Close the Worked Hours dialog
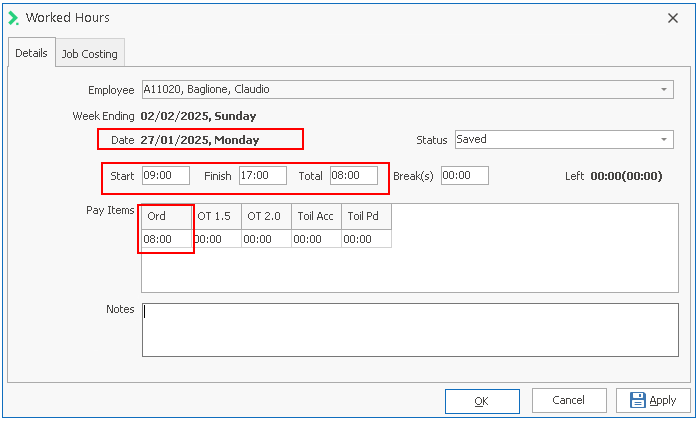The image size is (698, 421). point(672,18)
